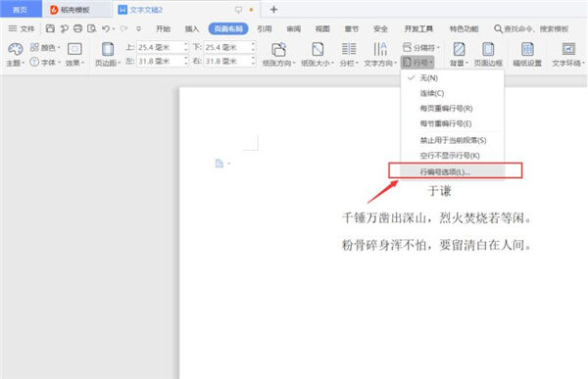Screen dimensions: 588x379
Task: Expand the 字体 theme fonts dropdown
Action: [x=45, y=63]
